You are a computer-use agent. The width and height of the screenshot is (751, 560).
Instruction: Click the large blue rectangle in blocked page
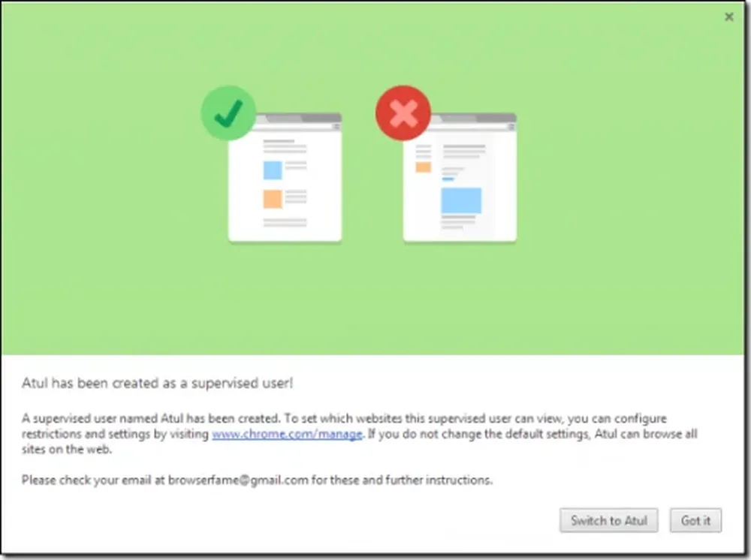pyautogui.click(x=461, y=200)
